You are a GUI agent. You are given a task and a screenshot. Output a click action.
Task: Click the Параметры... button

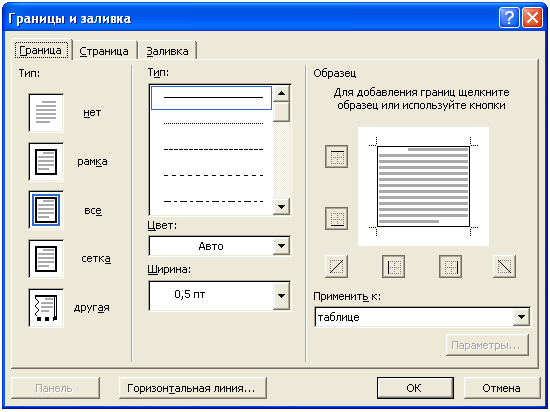tap(487, 345)
